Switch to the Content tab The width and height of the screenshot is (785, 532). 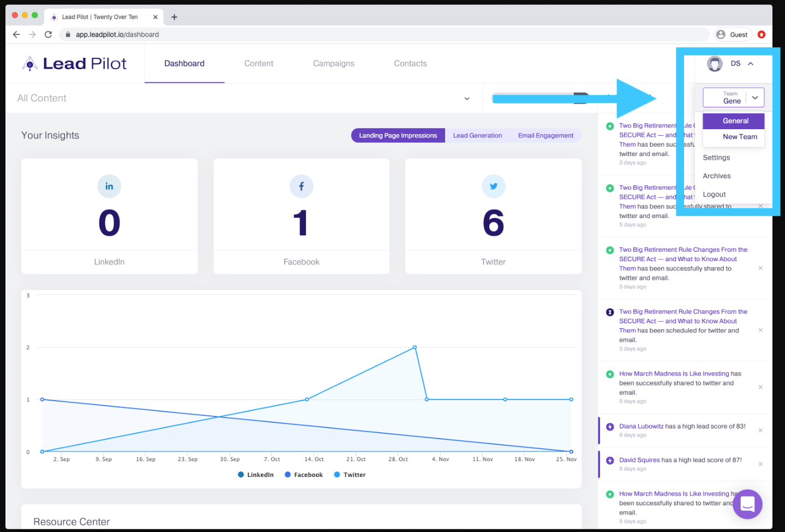(259, 64)
